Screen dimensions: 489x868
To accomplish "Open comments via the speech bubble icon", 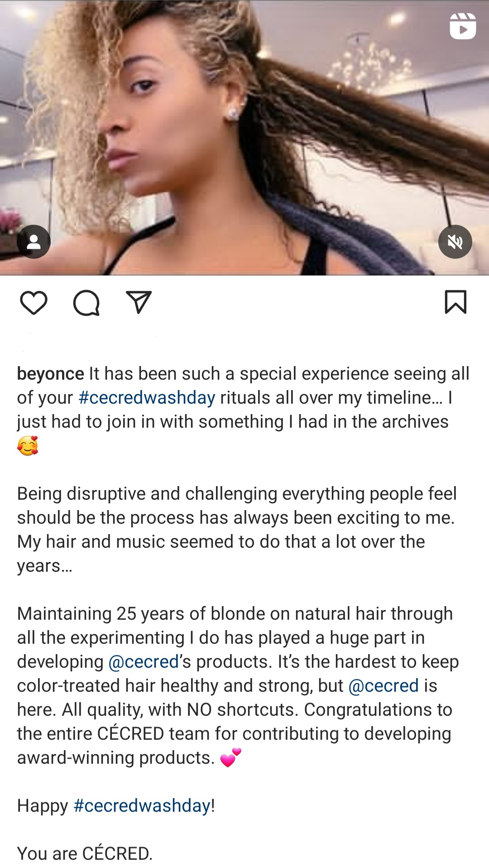I will pyautogui.click(x=86, y=303).
